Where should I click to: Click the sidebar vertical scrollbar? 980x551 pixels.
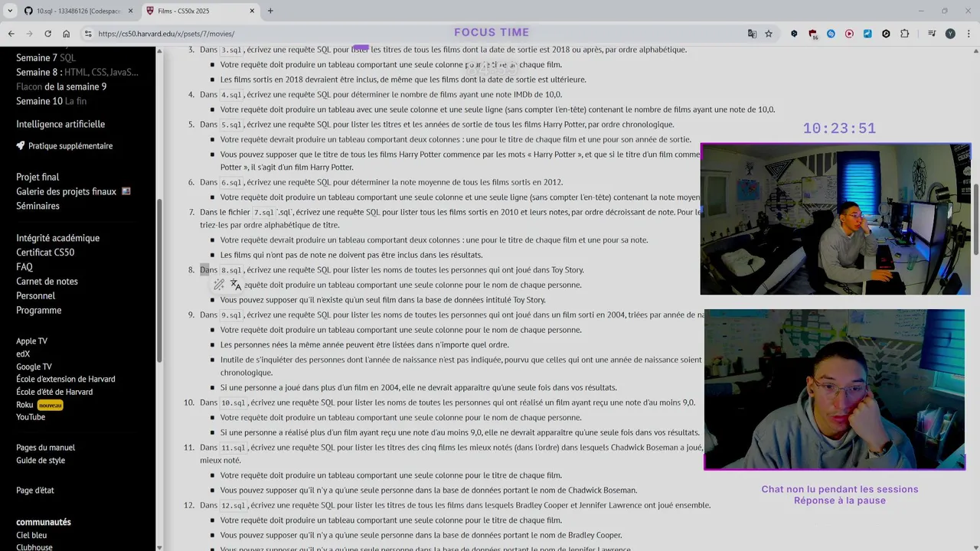click(x=159, y=279)
